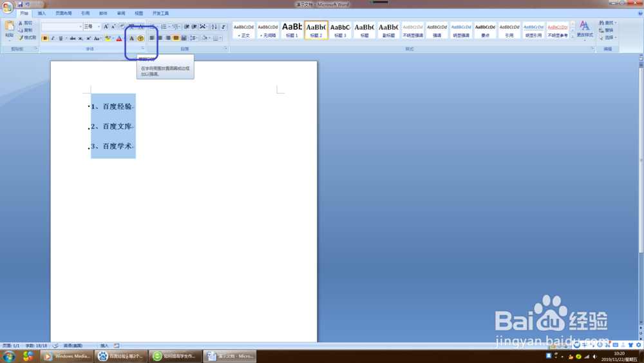644x363 pixels.
Task: Click the Office button orb
Action: [7, 7]
